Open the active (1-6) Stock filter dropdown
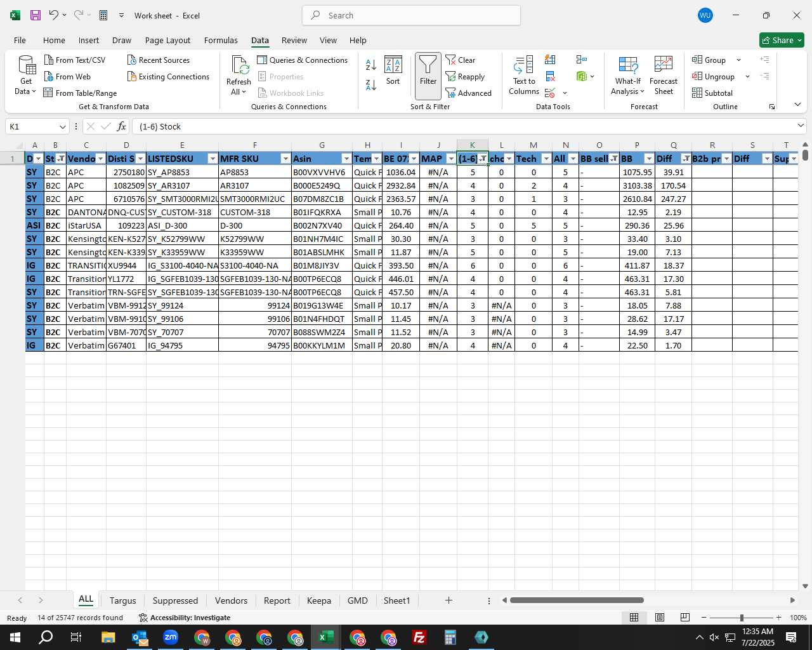Image resolution: width=812 pixels, height=650 pixels. (x=483, y=159)
